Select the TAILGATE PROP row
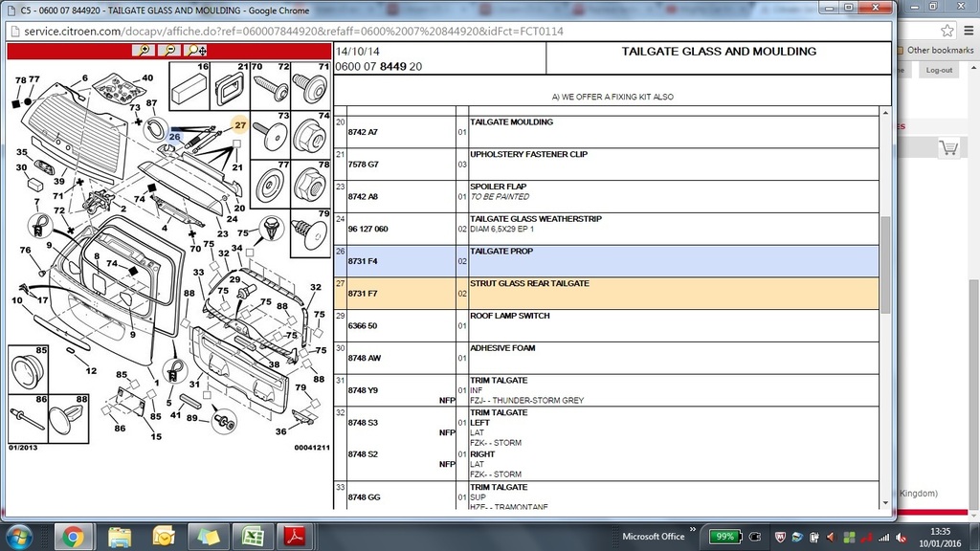 606,261
